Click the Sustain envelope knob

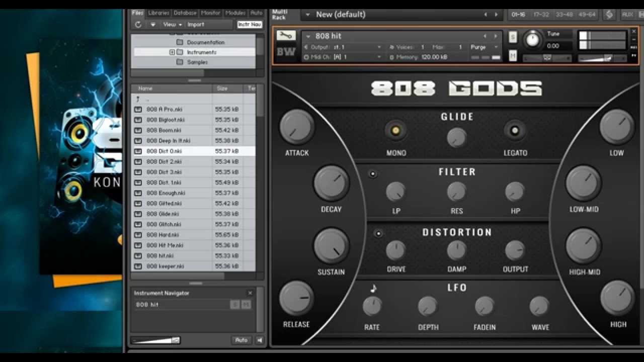tap(331, 246)
